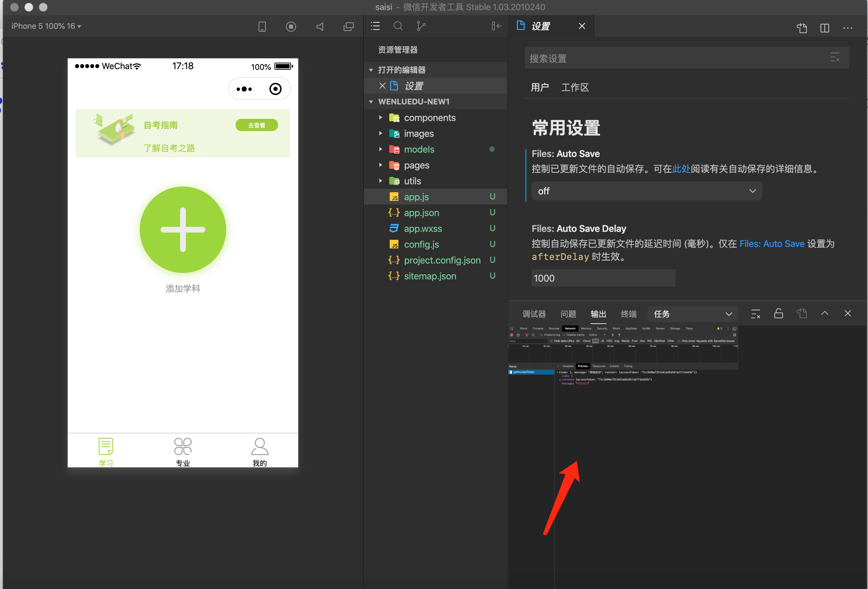Mute simulator with the speaker icon
The height and width of the screenshot is (589, 868).
click(x=320, y=27)
